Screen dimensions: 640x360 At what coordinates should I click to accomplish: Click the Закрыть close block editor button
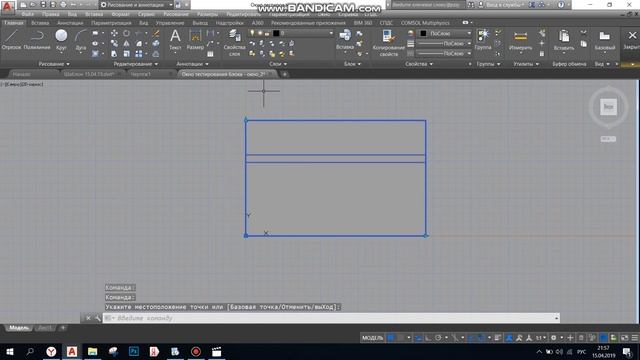click(631, 40)
